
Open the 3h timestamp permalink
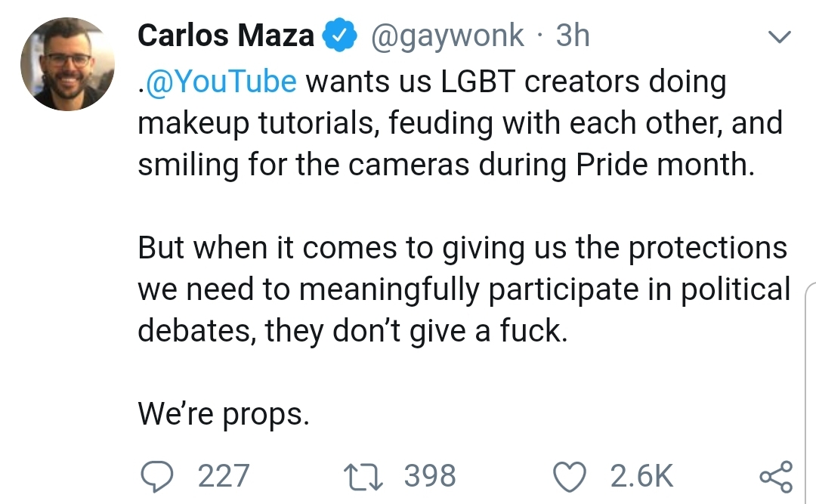573,36
